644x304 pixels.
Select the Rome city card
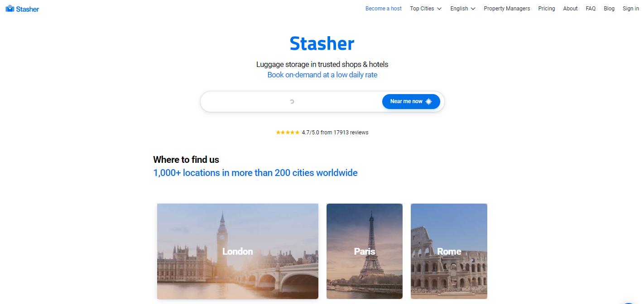pos(449,251)
